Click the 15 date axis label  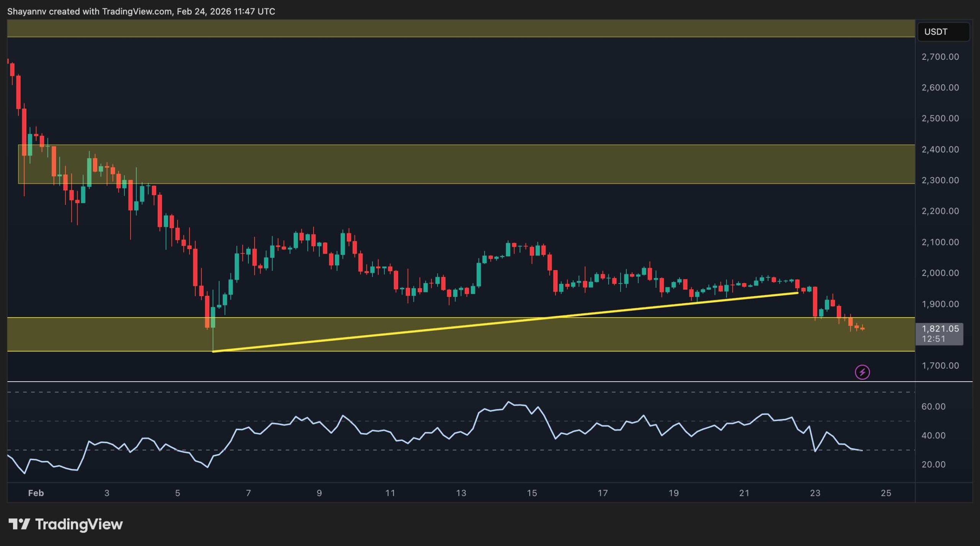point(532,493)
